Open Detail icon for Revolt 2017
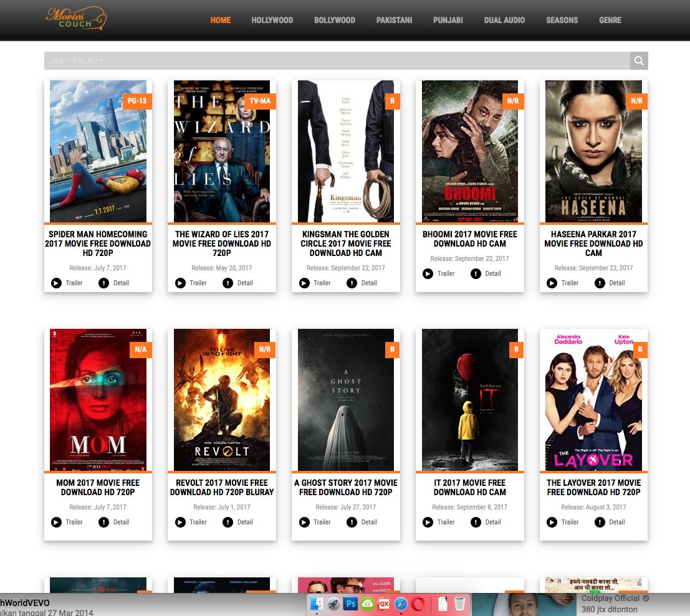This screenshot has width=690, height=616. pos(227,522)
